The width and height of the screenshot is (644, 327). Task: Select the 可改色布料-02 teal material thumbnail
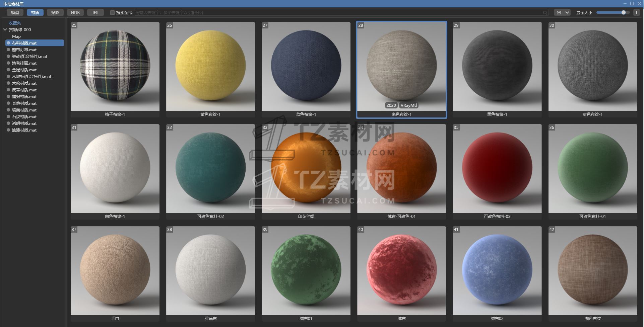[x=210, y=168]
